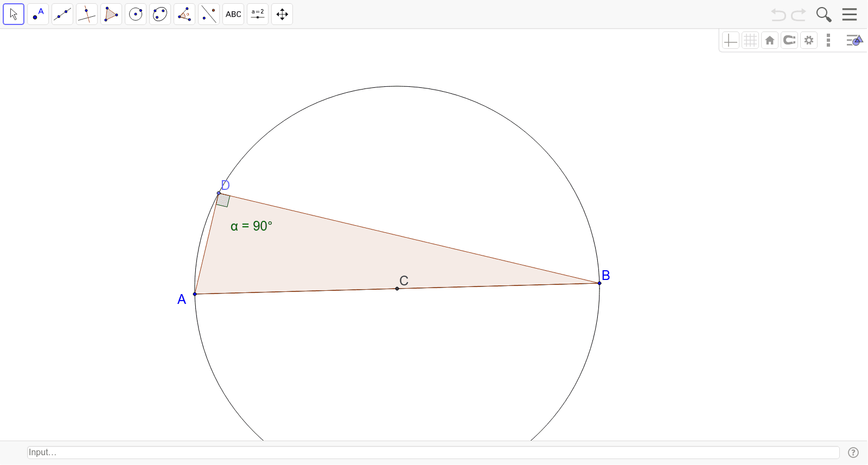
Task: Toggle the grid display
Action: tap(750, 40)
